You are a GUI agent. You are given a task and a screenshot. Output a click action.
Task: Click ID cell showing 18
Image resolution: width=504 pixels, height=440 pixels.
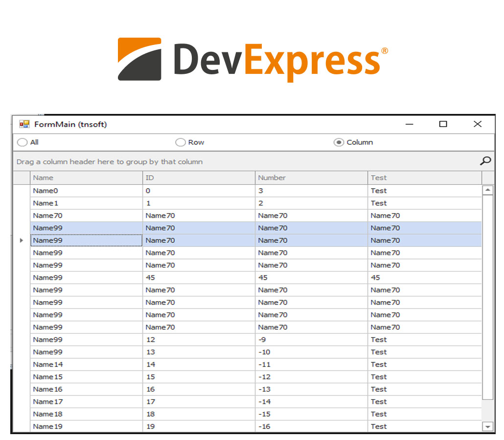click(x=199, y=414)
